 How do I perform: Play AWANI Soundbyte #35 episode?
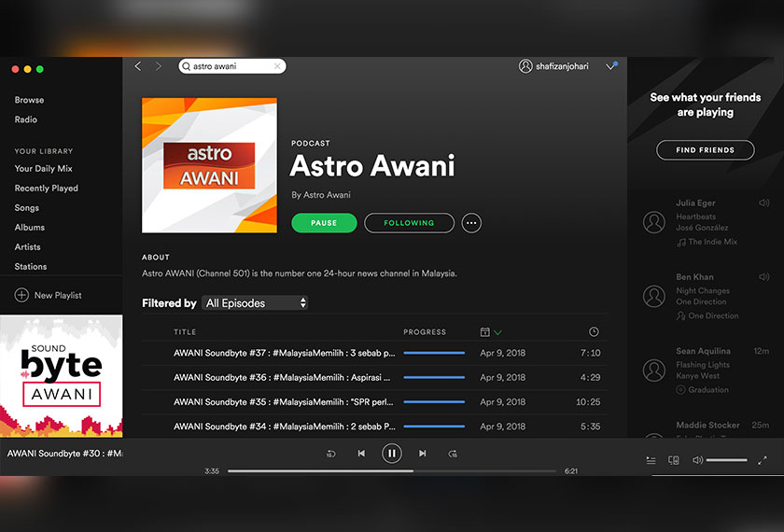pos(284,402)
